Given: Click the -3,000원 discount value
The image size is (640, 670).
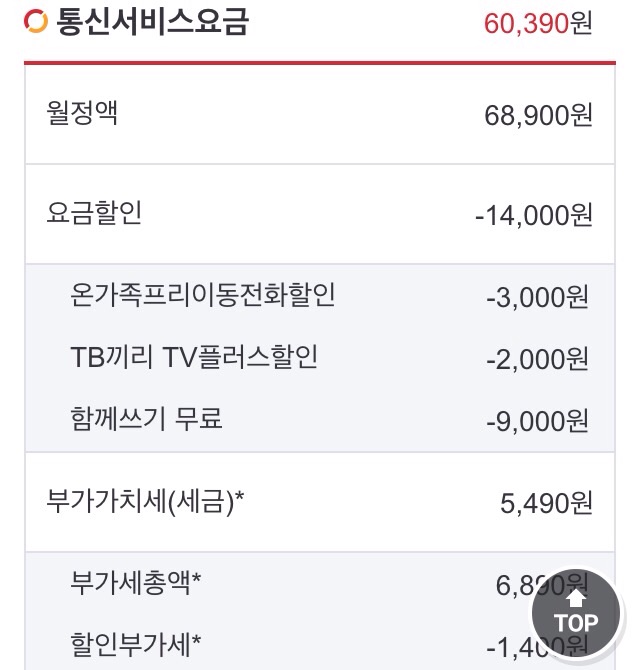Looking at the screenshot, I should (538, 297).
